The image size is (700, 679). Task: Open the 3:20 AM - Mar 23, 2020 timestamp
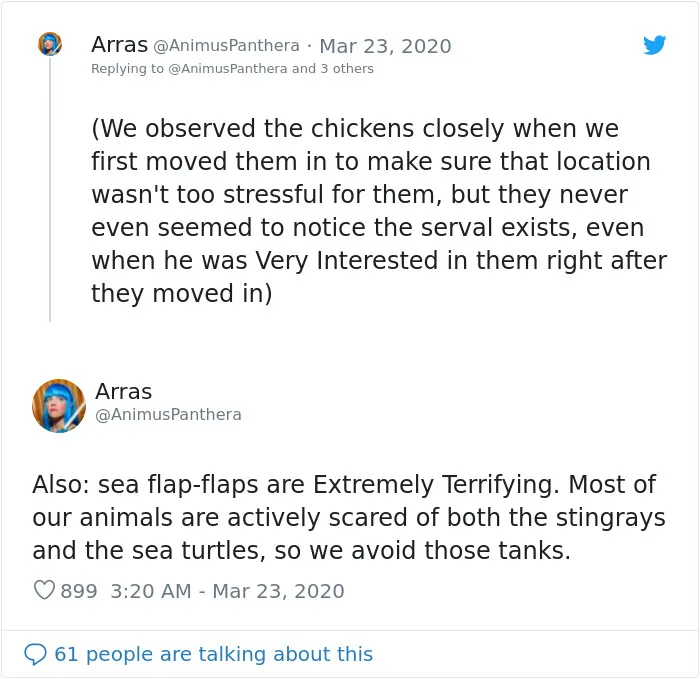(227, 591)
